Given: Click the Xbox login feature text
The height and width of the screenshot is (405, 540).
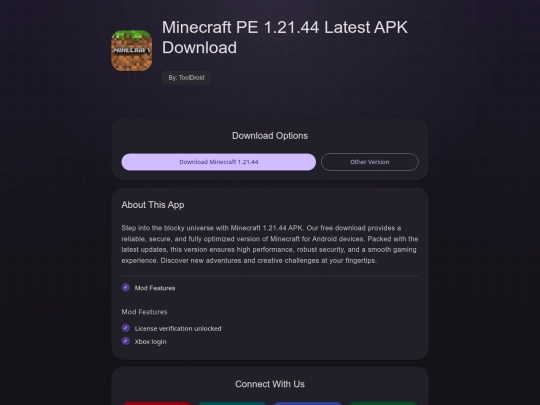Looking at the screenshot, I should click(150, 342).
